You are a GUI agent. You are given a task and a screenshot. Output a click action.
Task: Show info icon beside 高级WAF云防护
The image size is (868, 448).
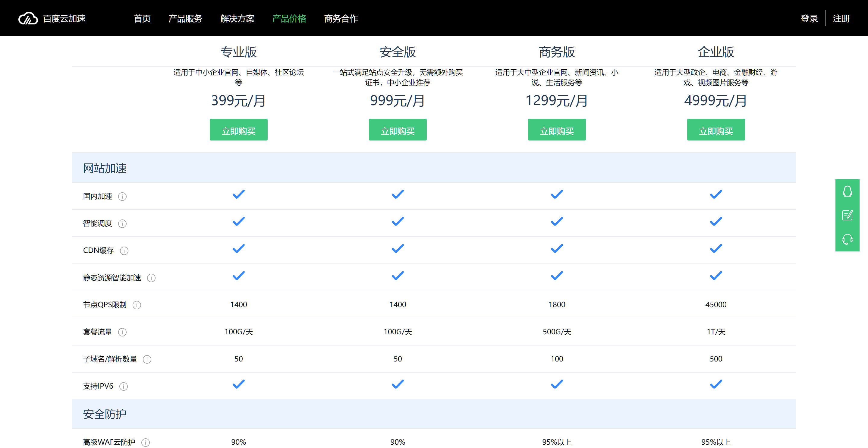point(146,442)
